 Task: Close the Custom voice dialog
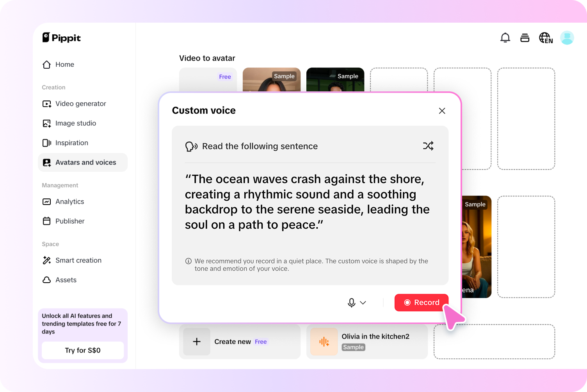click(442, 111)
